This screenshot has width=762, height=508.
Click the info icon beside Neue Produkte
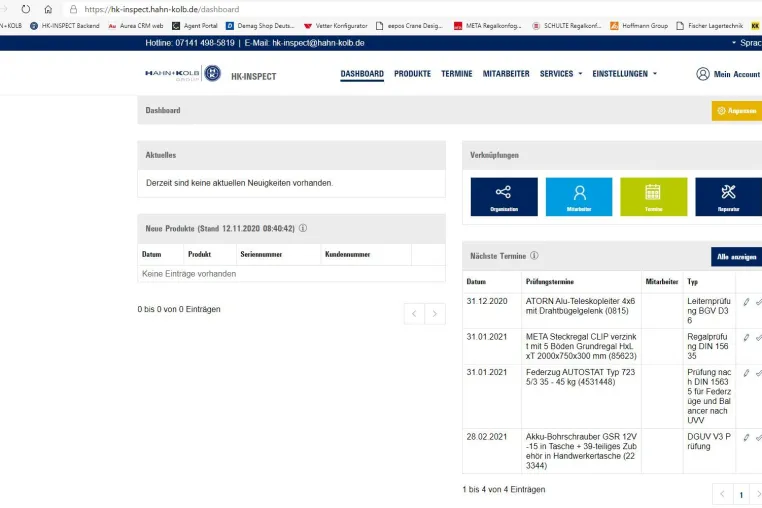point(303,228)
